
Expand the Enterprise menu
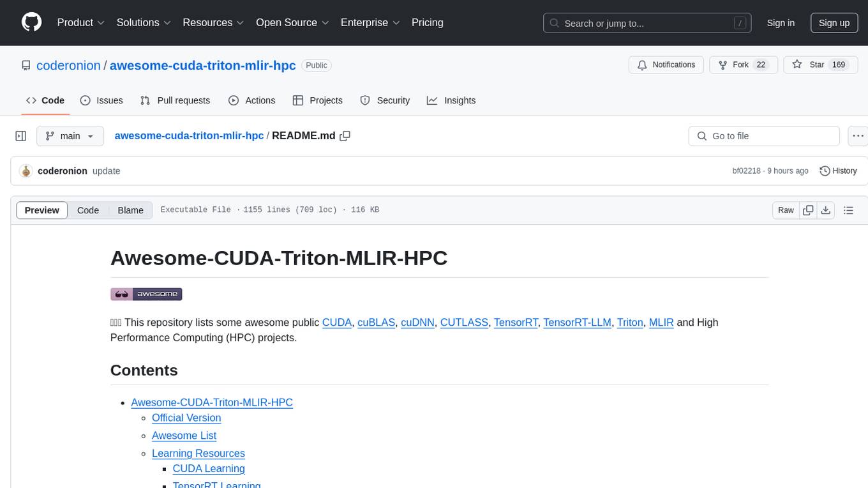pos(370,22)
